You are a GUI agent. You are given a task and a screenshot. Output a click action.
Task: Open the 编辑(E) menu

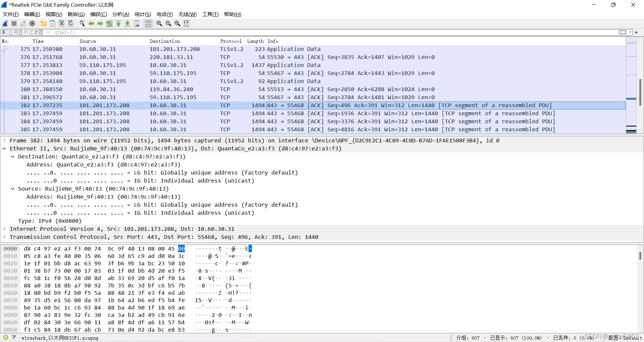pyautogui.click(x=32, y=14)
